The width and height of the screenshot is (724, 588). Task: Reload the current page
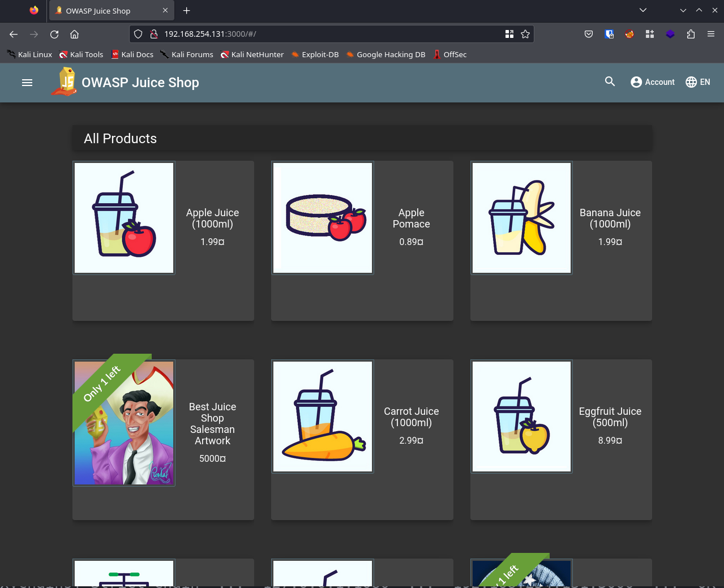click(54, 35)
